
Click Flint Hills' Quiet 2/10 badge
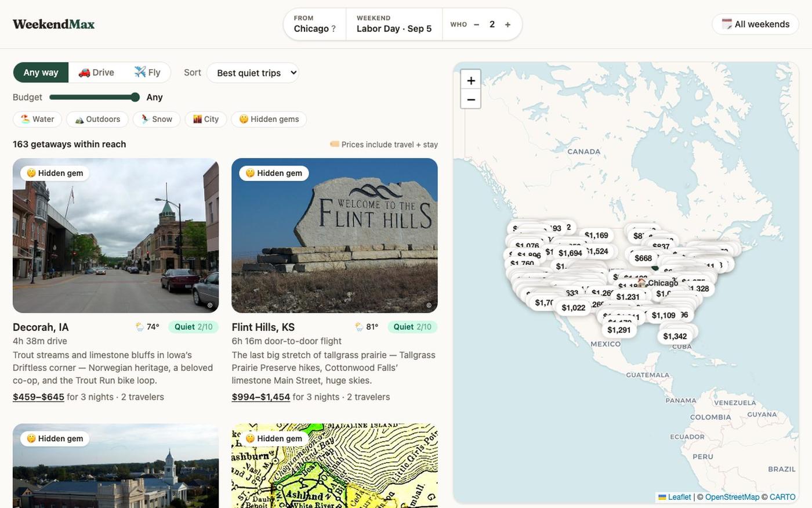(x=412, y=327)
